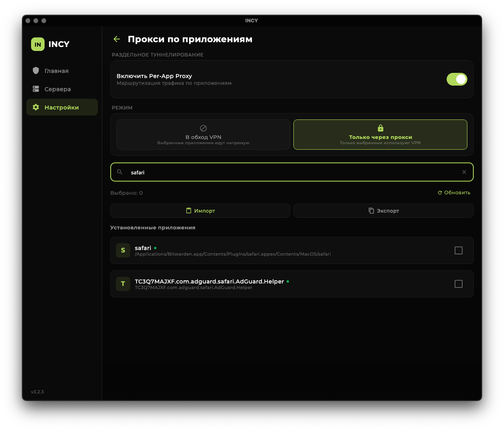
Task: Click the S avatar of safari app
Action: pos(123,250)
